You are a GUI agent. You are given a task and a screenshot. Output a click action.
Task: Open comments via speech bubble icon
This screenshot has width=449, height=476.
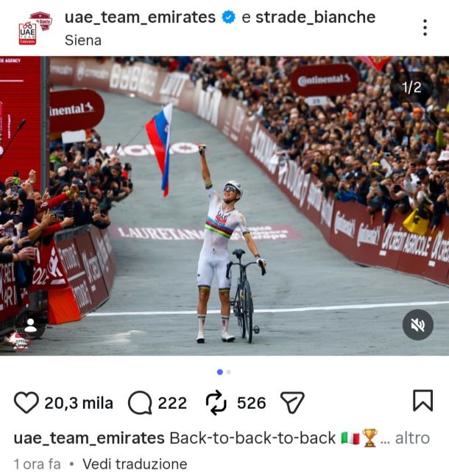[x=140, y=402]
